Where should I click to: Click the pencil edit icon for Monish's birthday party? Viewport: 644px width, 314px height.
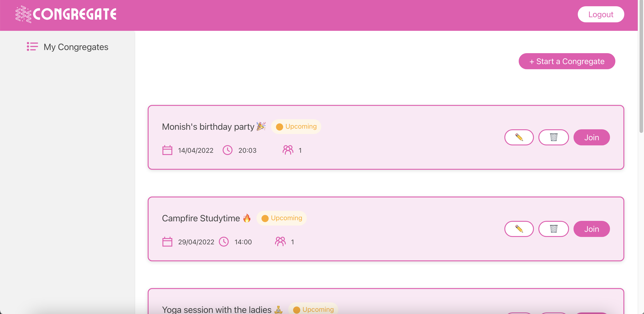point(519,137)
